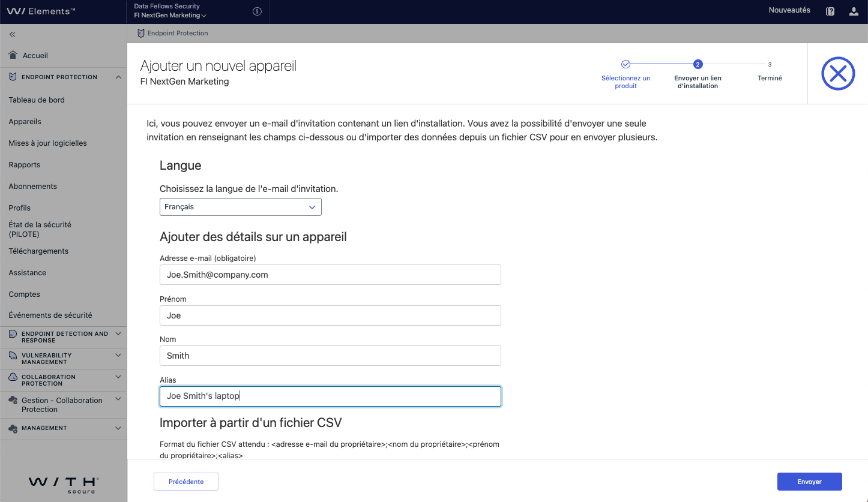
Task: Click the Précédente button
Action: [x=186, y=482]
